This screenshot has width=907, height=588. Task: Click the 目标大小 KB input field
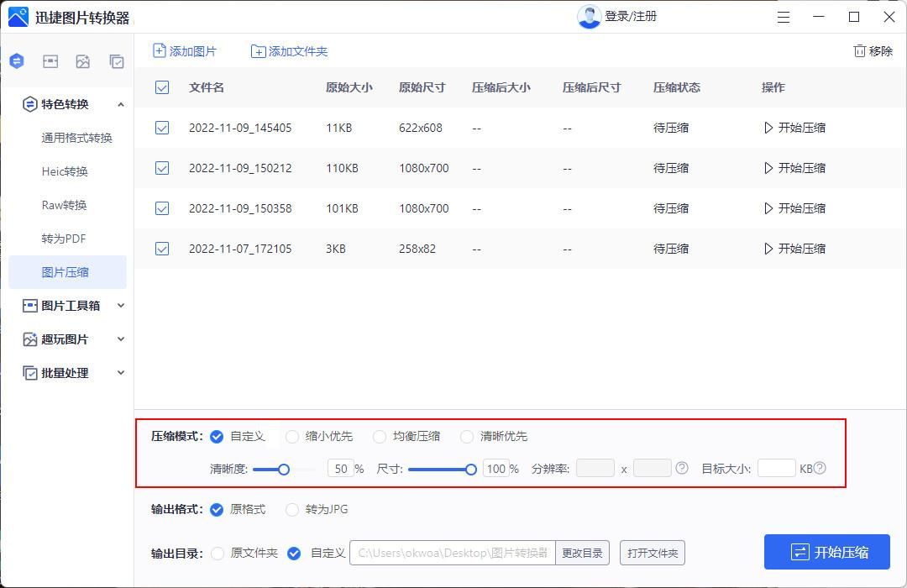tap(777, 469)
